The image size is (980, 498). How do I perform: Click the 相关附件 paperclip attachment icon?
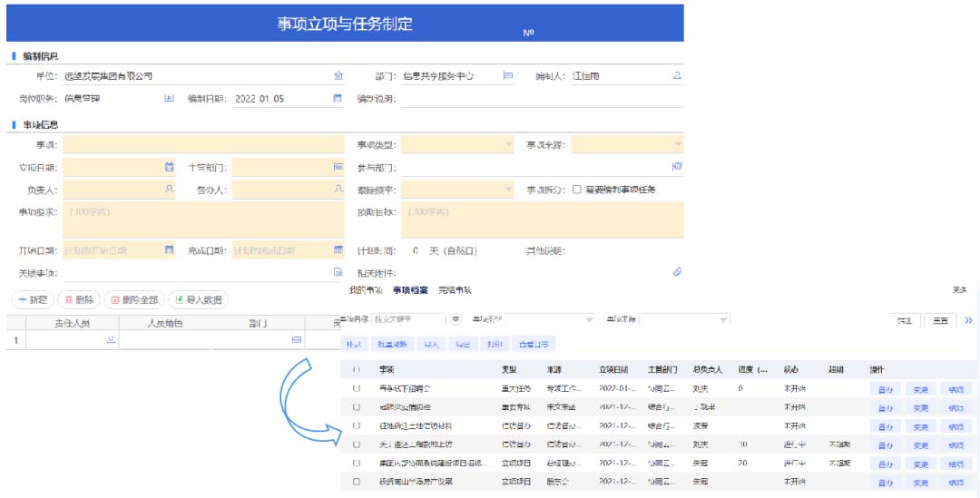point(677,272)
